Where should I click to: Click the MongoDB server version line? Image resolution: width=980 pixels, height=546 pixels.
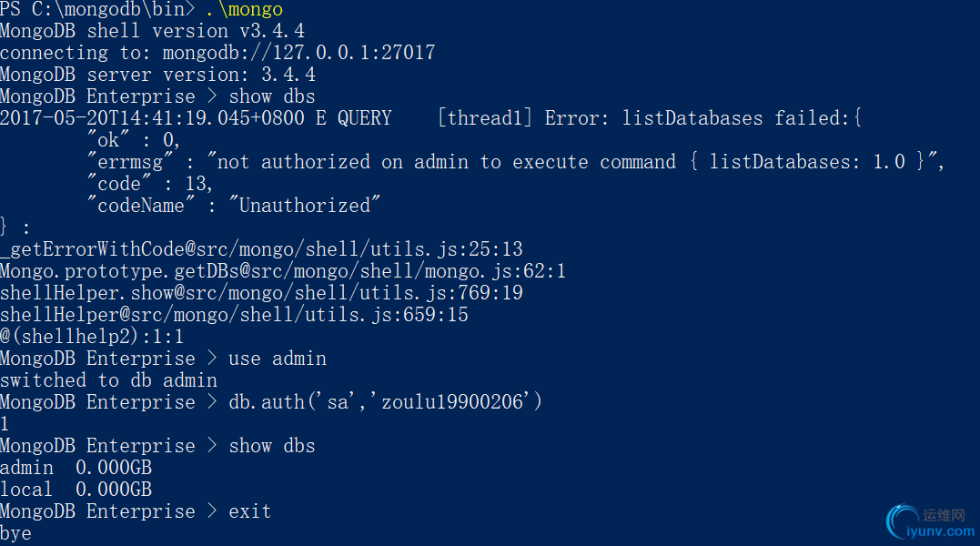[x=157, y=75]
